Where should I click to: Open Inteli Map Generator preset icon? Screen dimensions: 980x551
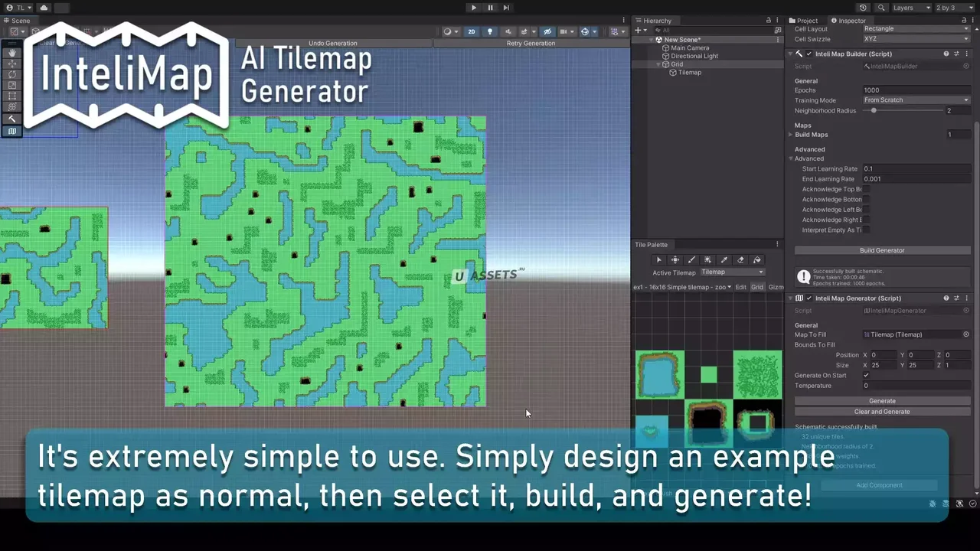[956, 298]
